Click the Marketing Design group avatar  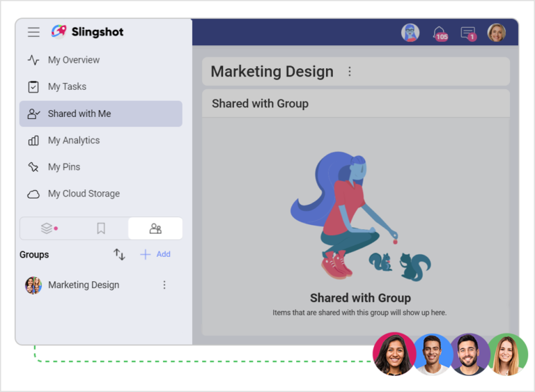[33, 285]
